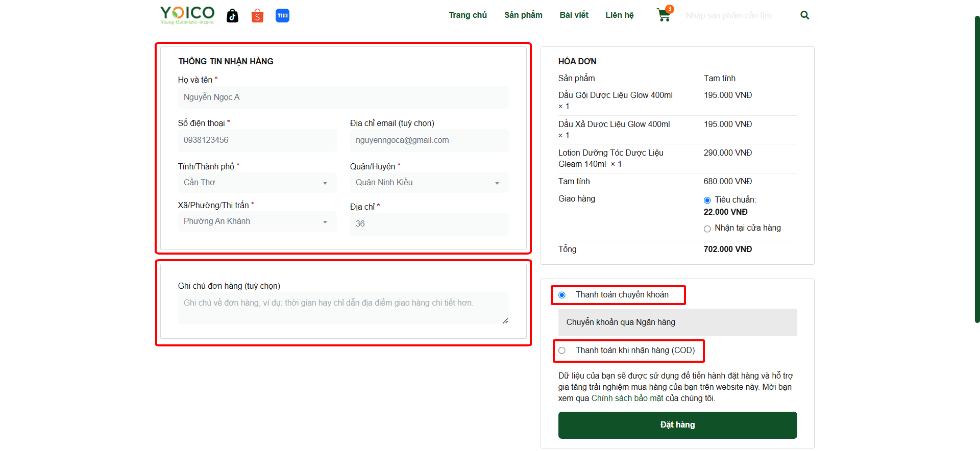Select Tiêu chuẩn shipping option

point(707,201)
